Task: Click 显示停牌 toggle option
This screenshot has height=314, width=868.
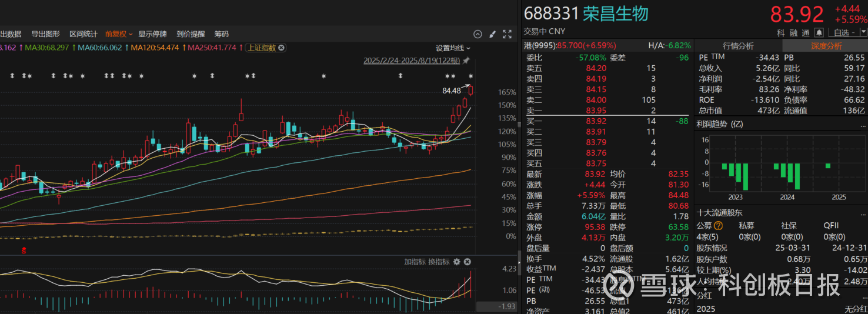Action: click(x=153, y=34)
